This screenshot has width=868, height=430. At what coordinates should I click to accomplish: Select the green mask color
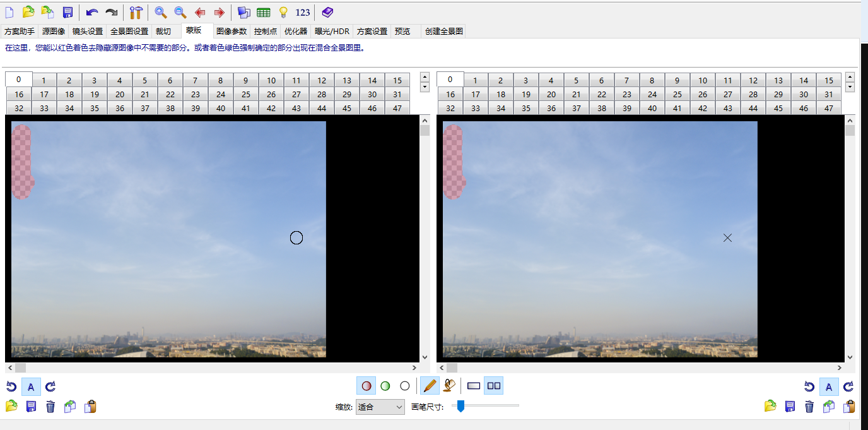point(385,386)
